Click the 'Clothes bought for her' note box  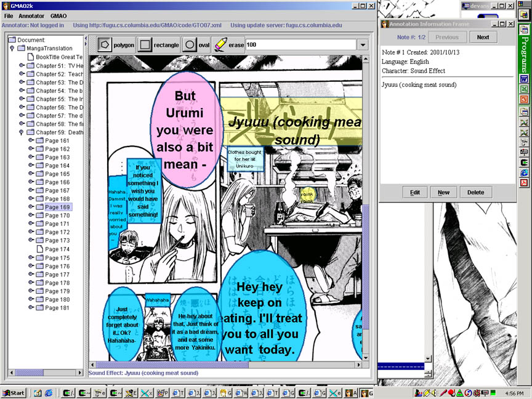(245, 159)
